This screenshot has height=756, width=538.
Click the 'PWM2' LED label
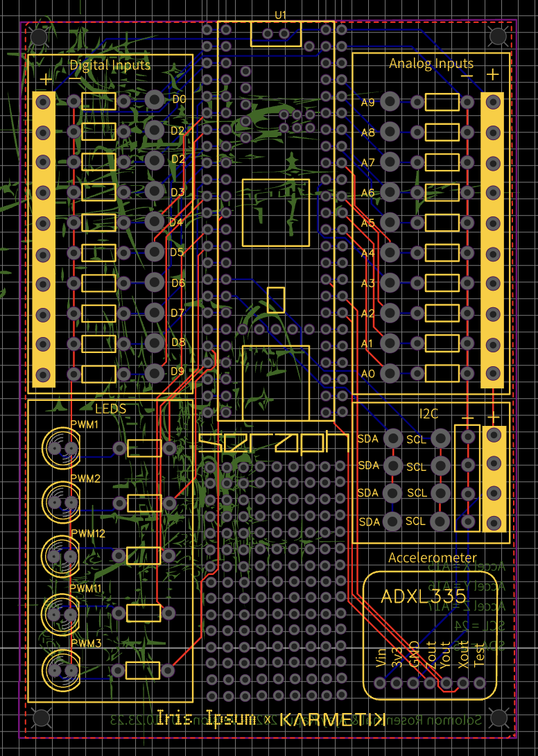85,479
